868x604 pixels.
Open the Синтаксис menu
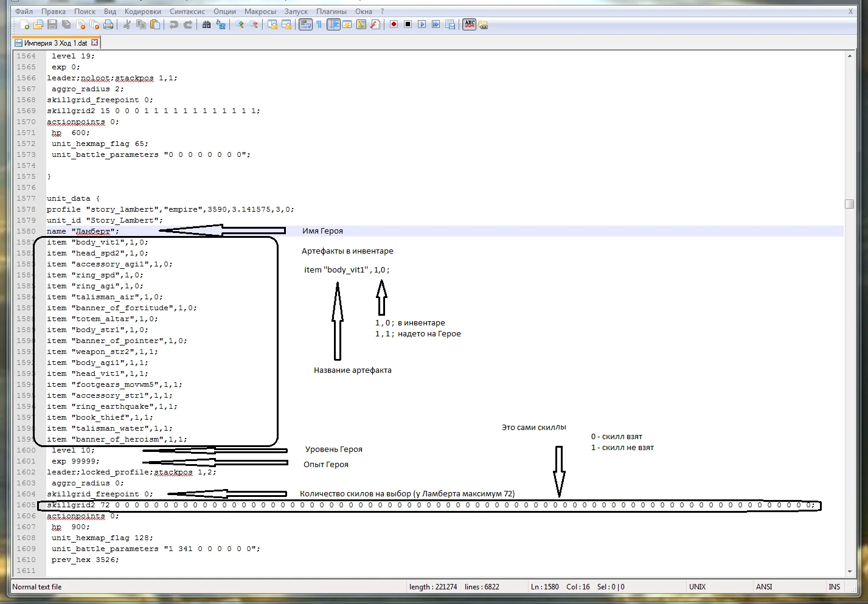[x=187, y=12]
